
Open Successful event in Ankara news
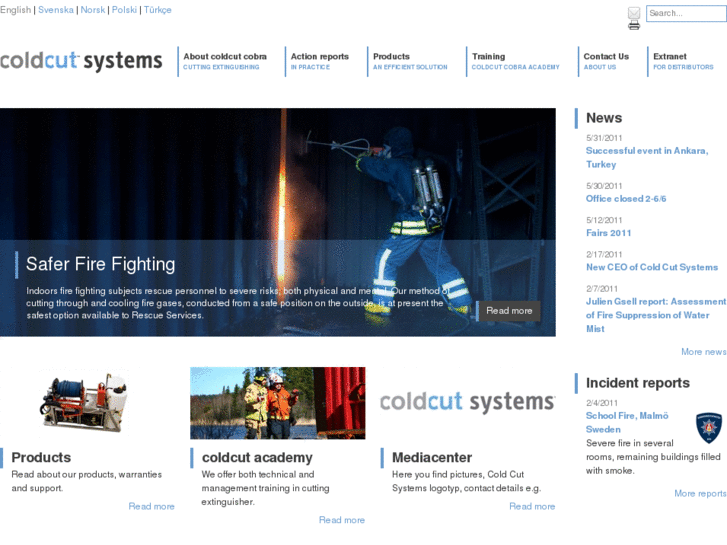tap(647, 157)
